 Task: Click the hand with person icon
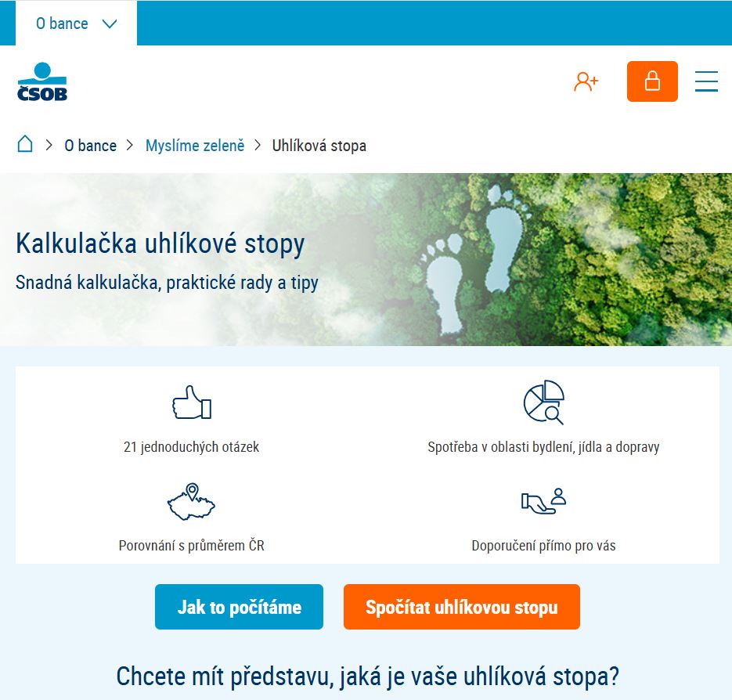click(544, 501)
